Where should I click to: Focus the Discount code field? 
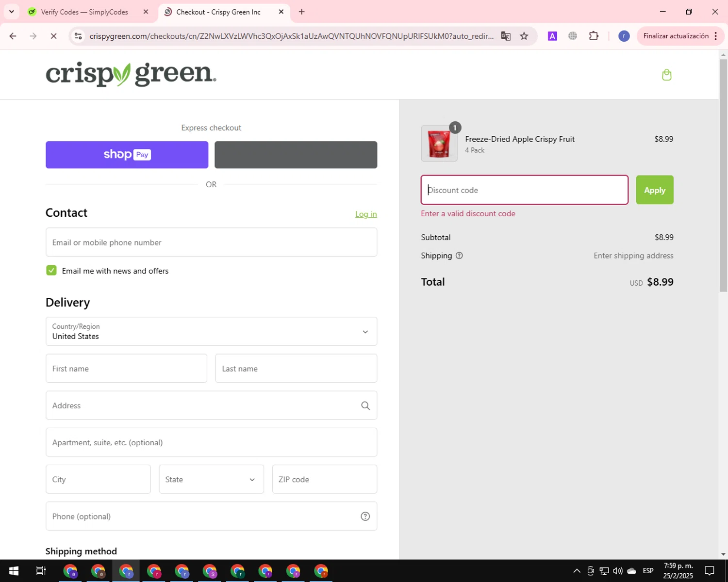tap(524, 190)
